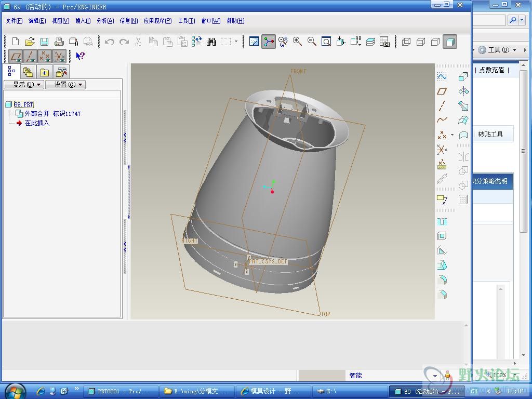Image resolution: width=532 pixels, height=399 pixels.
Task: Create a new file with the New icon
Action: coord(15,42)
